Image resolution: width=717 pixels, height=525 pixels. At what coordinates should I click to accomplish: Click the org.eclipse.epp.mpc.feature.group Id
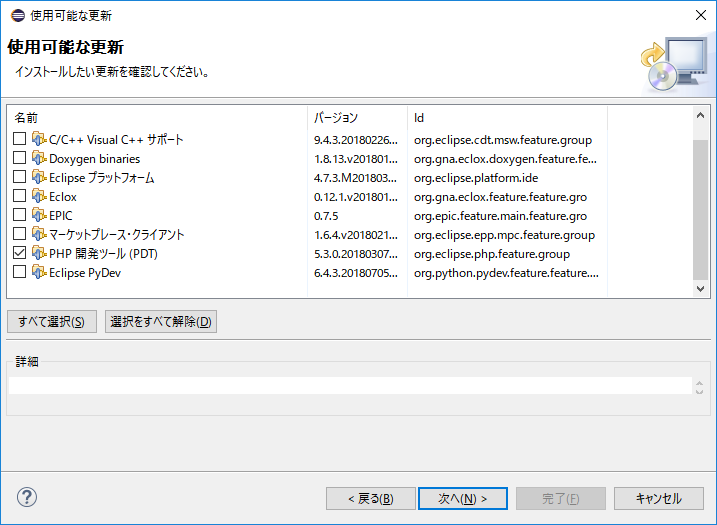504,235
